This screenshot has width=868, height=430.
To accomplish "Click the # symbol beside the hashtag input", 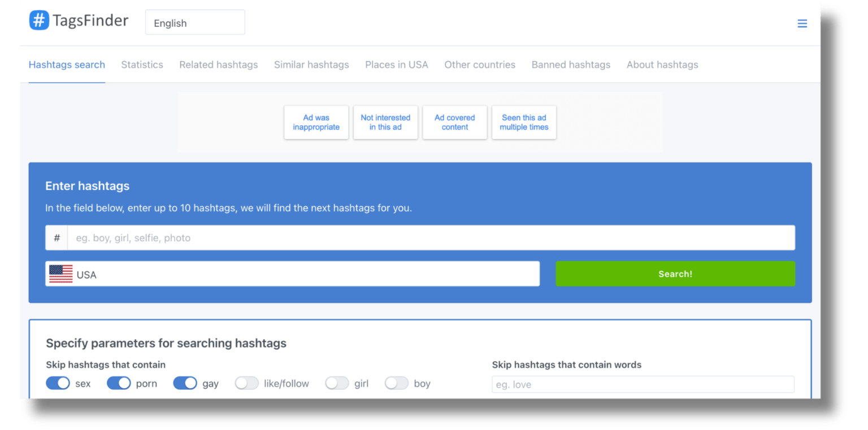I will pos(57,237).
